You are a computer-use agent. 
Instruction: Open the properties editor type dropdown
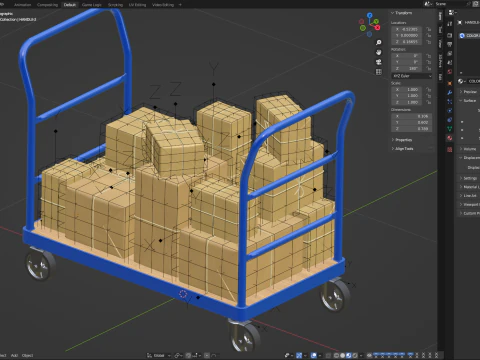point(452,13)
